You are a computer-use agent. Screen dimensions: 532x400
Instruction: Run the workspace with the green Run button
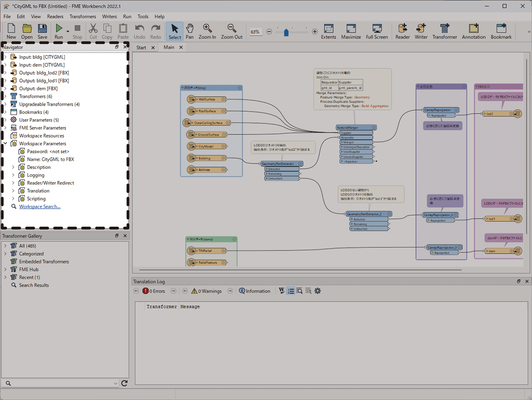[59, 31]
